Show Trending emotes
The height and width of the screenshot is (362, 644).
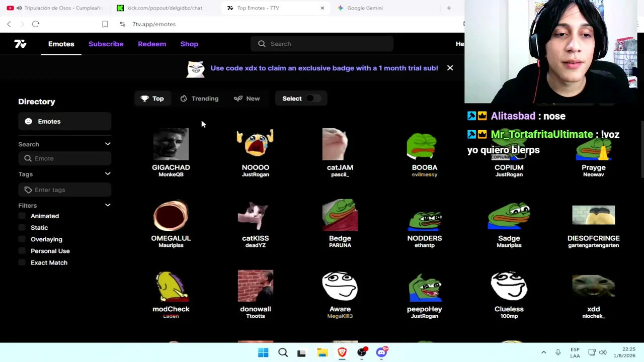pos(199,99)
